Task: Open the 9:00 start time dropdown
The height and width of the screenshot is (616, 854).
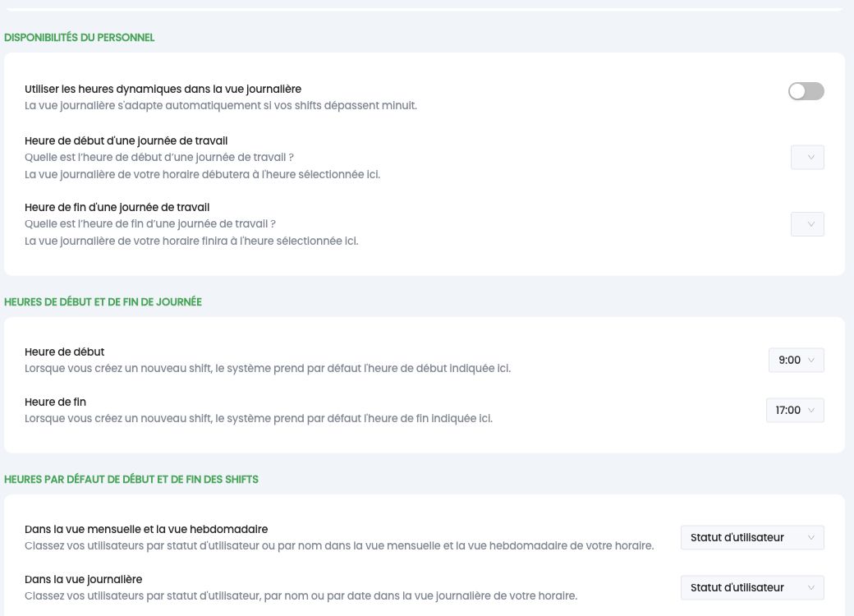Action: click(796, 360)
